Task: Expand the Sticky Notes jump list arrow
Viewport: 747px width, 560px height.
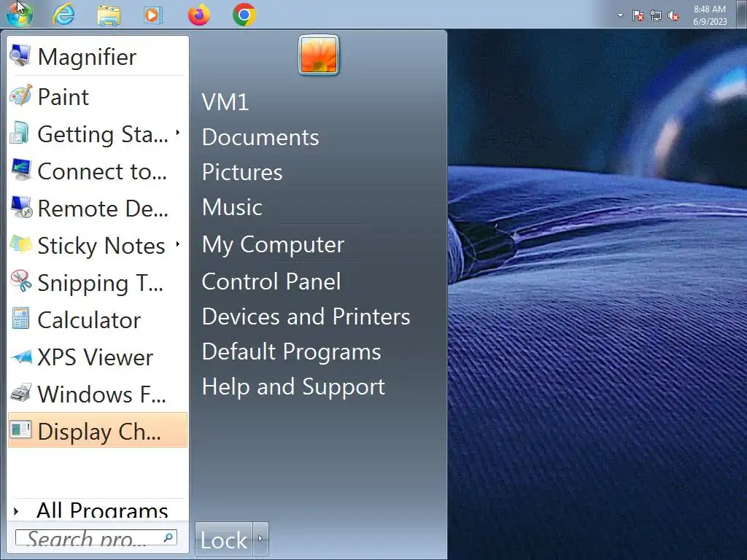Action: pyautogui.click(x=178, y=244)
